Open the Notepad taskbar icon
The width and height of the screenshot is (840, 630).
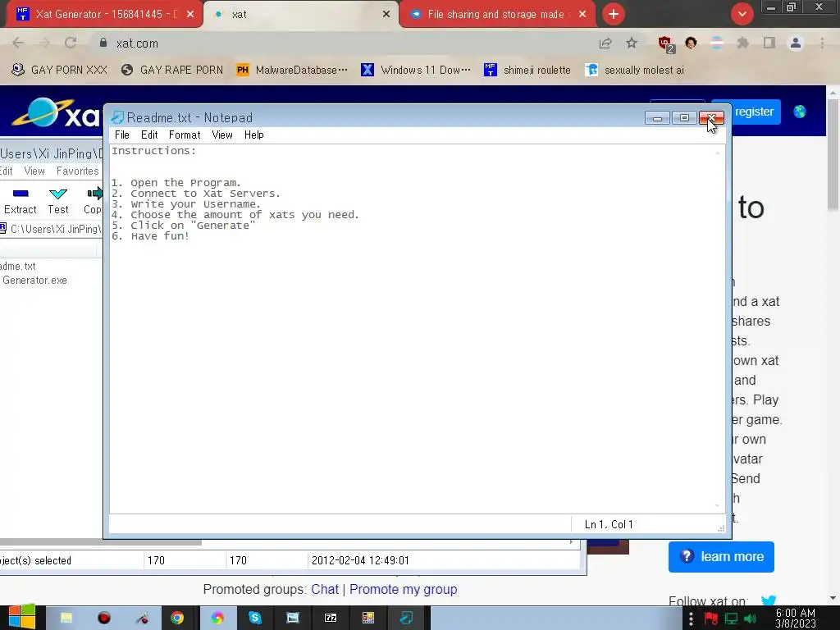(406, 619)
